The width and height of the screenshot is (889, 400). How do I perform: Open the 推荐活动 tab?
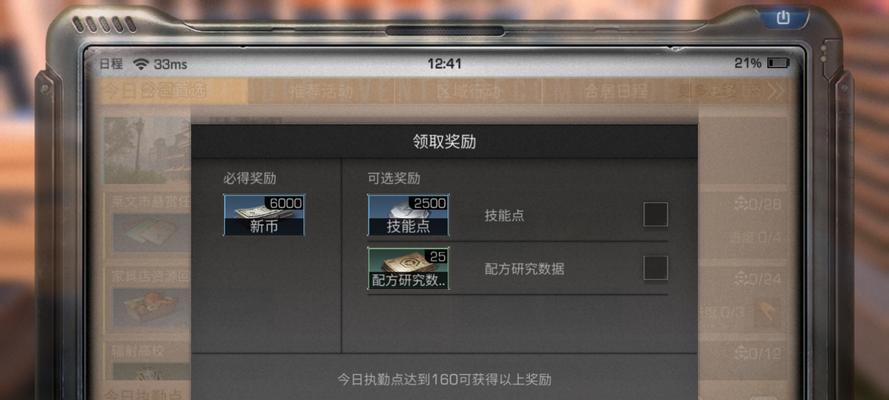pos(321,91)
